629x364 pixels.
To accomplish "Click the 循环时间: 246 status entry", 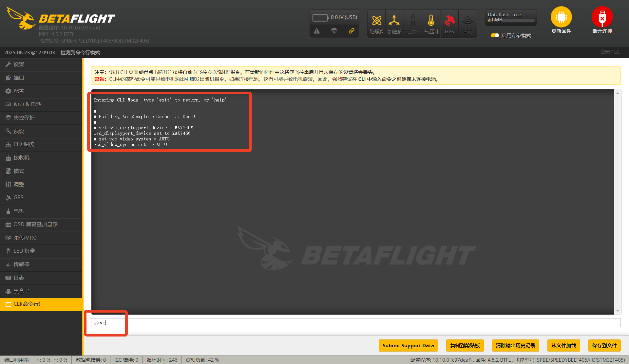I will (162, 360).
